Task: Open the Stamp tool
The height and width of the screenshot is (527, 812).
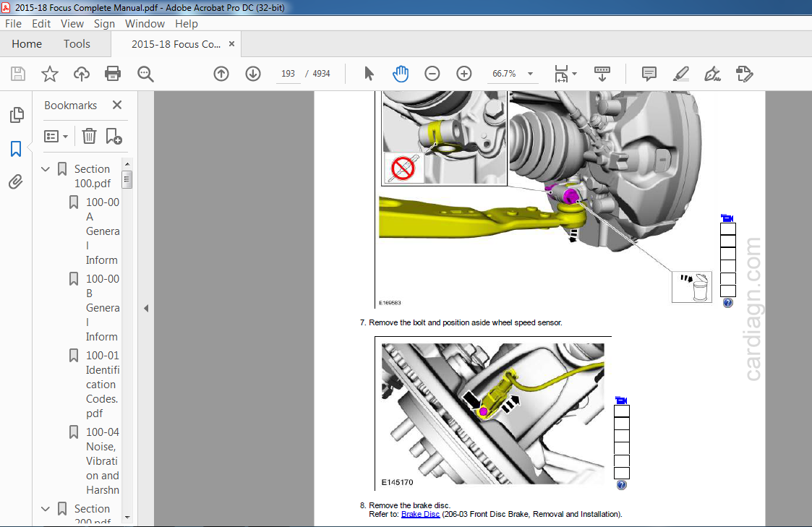Action: tap(744, 74)
